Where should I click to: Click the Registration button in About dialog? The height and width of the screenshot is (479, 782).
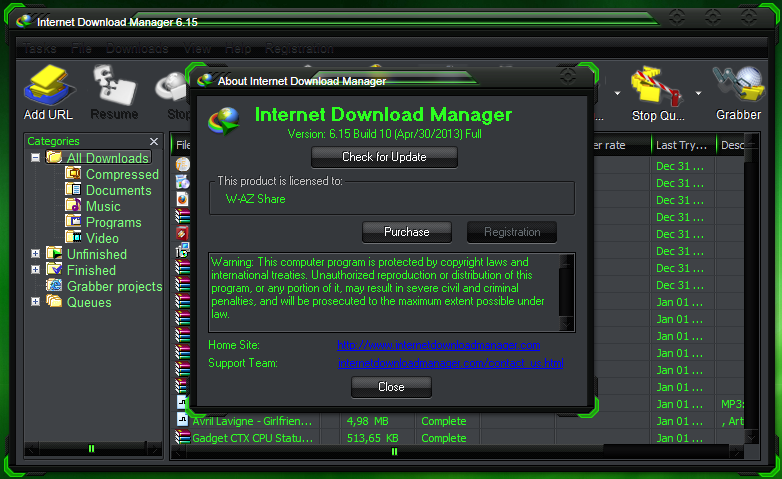click(x=512, y=232)
